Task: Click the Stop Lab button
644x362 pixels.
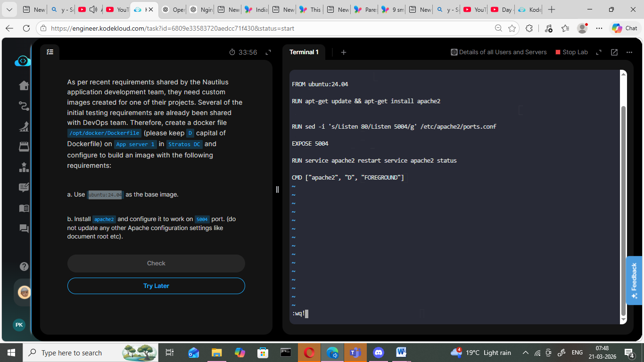Action: point(572,52)
